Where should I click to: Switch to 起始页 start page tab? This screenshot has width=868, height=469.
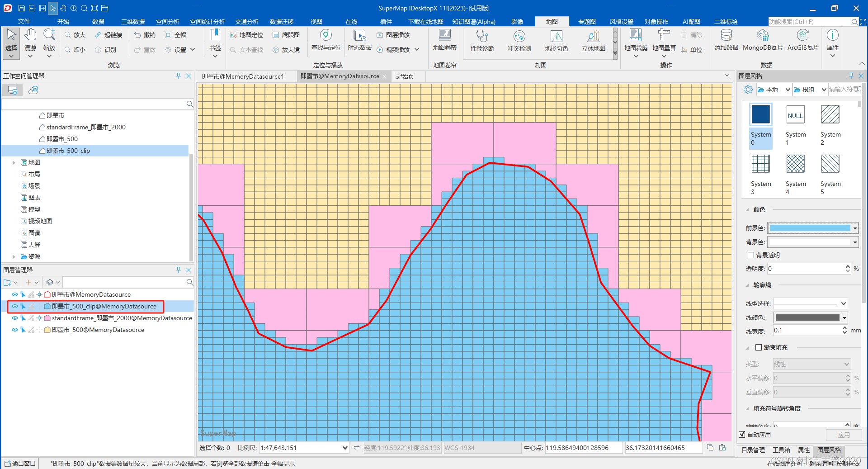(405, 76)
